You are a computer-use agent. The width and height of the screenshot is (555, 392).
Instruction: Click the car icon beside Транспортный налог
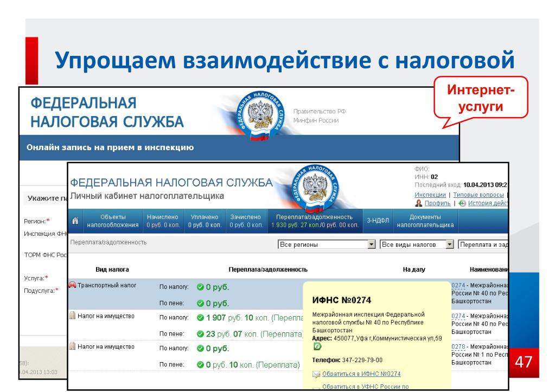pyautogui.click(x=73, y=285)
